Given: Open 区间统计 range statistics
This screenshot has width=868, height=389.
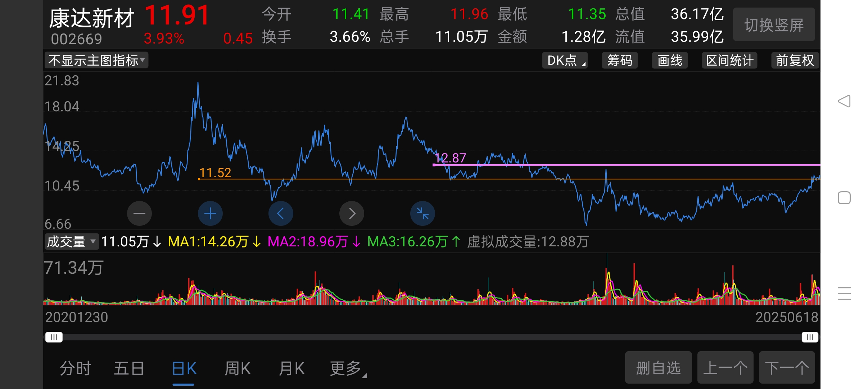Looking at the screenshot, I should (729, 60).
